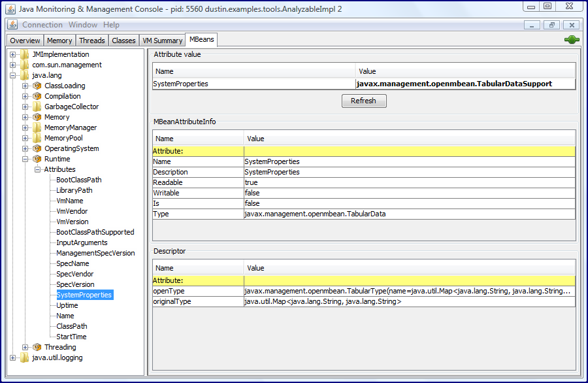Image resolution: width=588 pixels, height=383 pixels.
Task: Switch to the Threads tab
Action: (92, 41)
